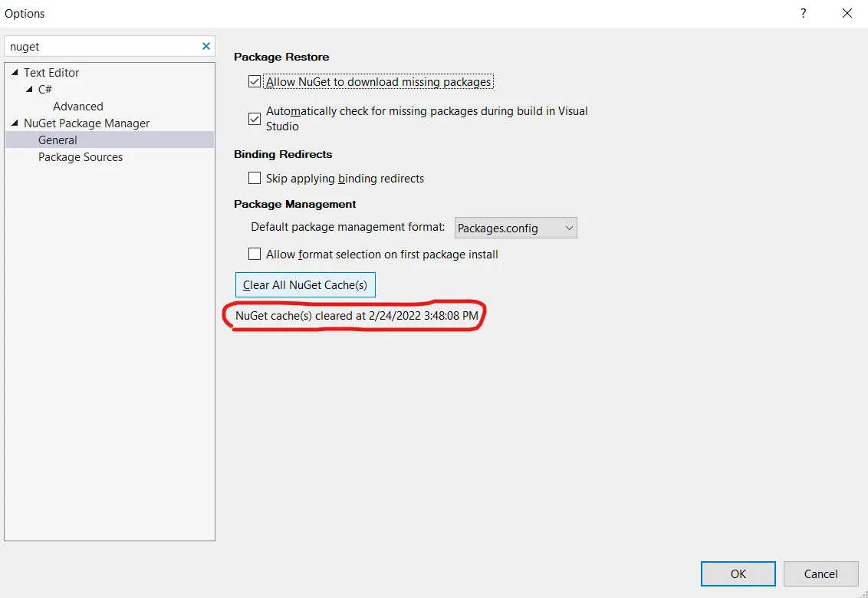The height and width of the screenshot is (598, 868).
Task: Click the Help question mark icon
Action: point(804,13)
